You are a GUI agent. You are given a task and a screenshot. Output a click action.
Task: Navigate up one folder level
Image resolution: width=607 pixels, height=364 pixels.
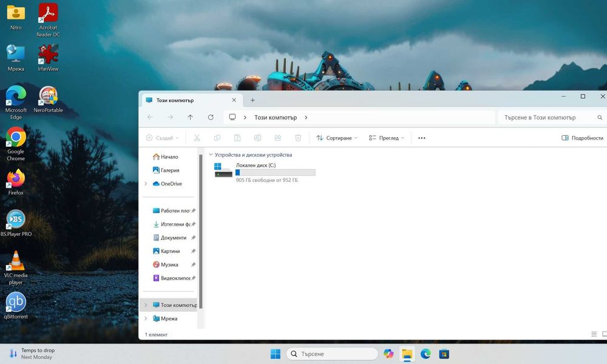191,117
